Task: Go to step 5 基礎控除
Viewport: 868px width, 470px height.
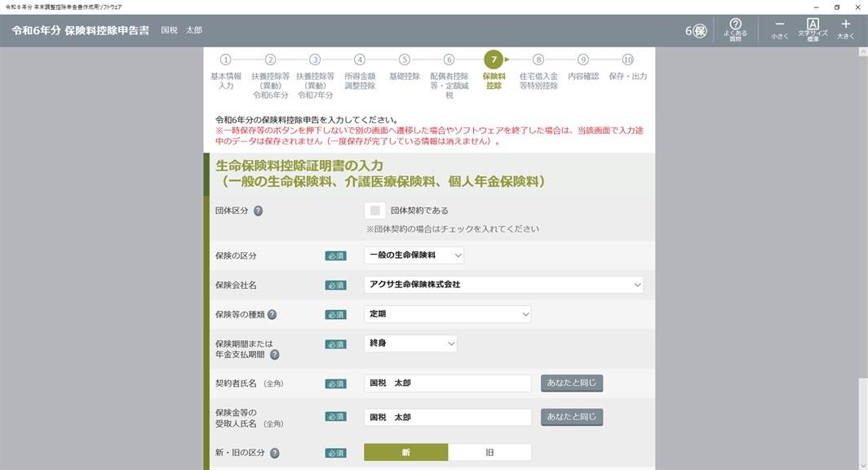Action: point(404,67)
